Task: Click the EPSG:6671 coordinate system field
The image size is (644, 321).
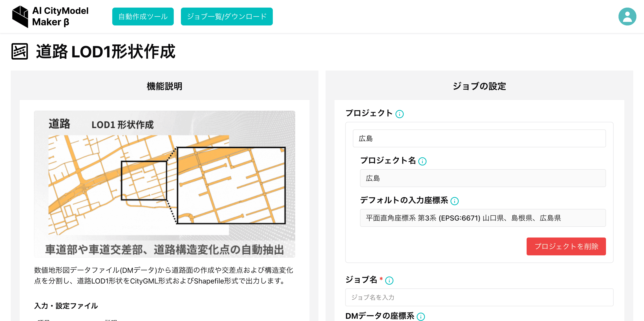Action: [483, 218]
